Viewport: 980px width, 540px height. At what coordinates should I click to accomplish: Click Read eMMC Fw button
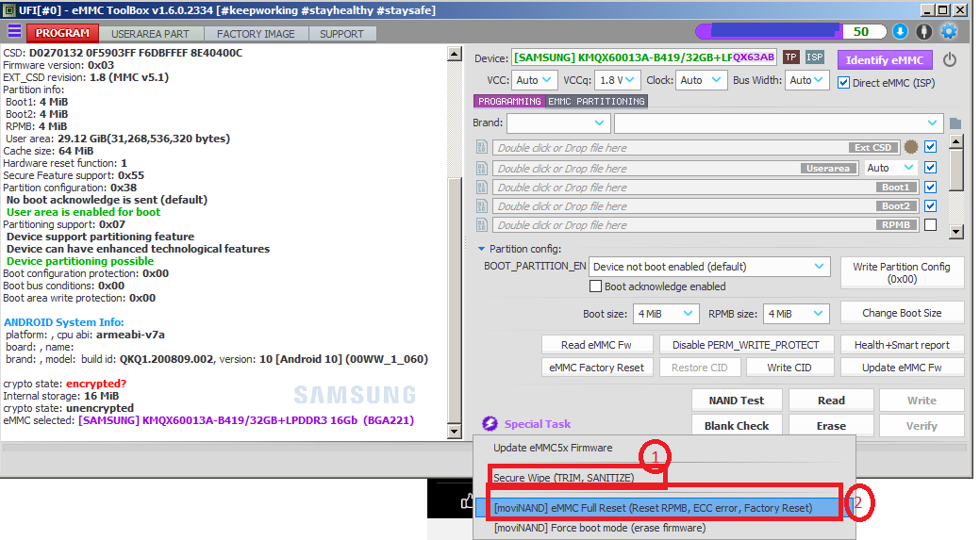pos(596,345)
